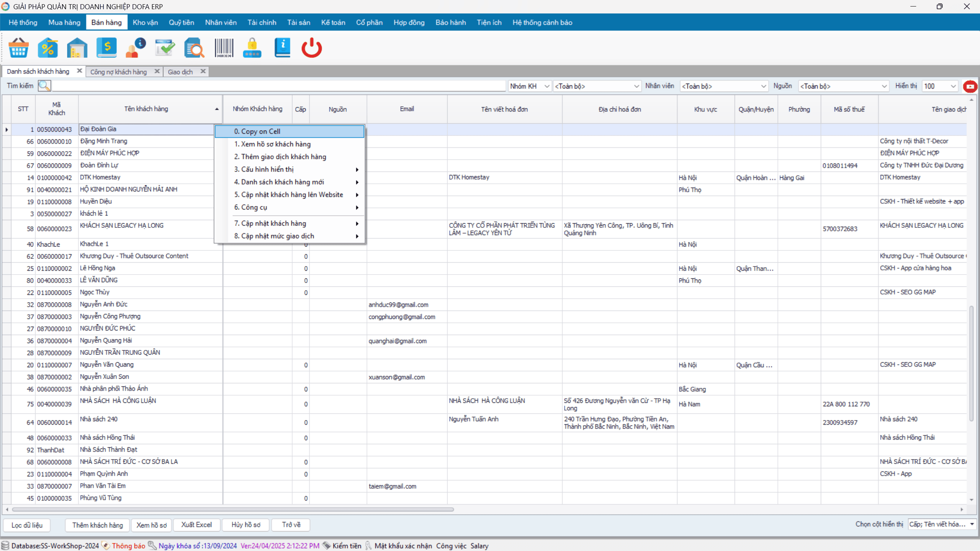This screenshot has width=980, height=551.
Task: Click the Kiểm tiền money icon
Action: coord(326,546)
